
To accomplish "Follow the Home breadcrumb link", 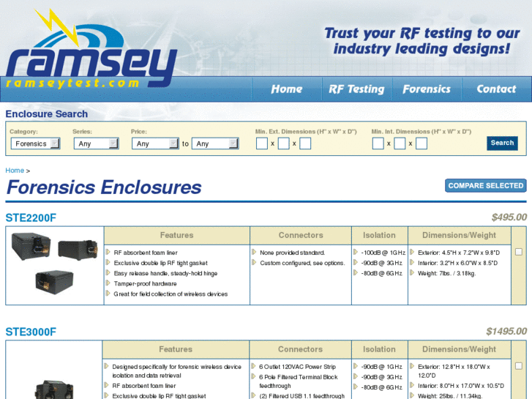I will click(x=15, y=171).
